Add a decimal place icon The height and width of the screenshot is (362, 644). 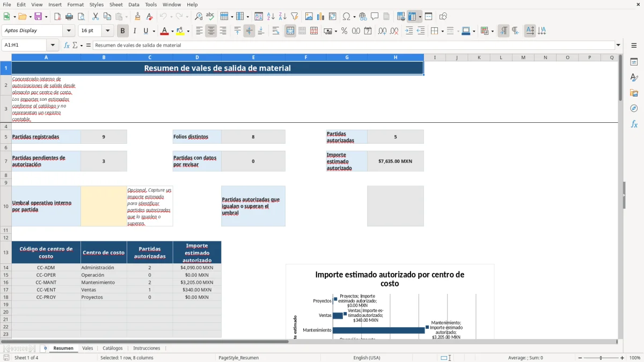coord(383,31)
